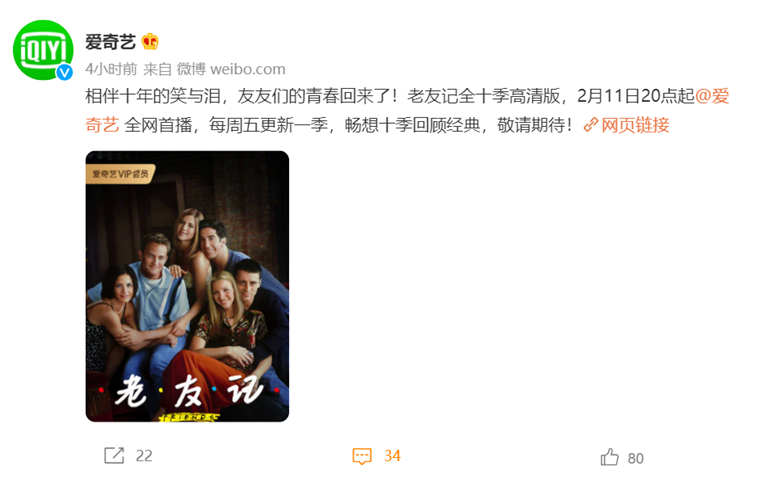
Task: Open the @爱 mention in the first line
Action: coord(712,96)
